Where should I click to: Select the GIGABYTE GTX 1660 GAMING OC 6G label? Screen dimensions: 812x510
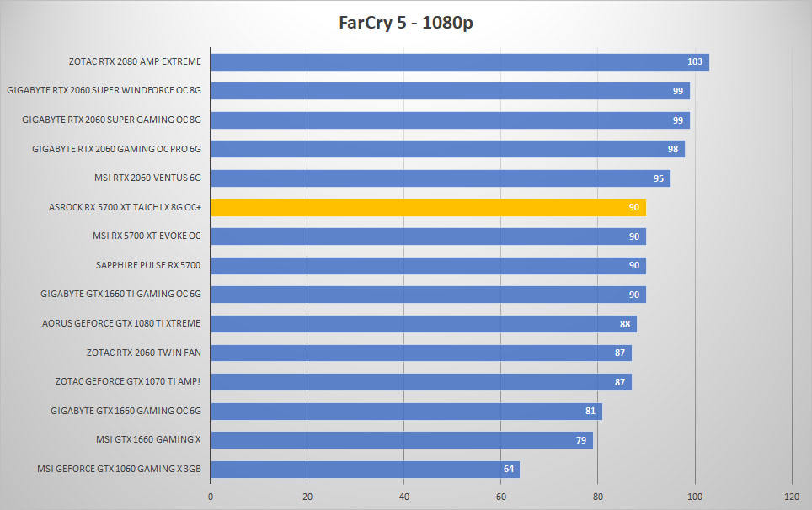click(126, 411)
